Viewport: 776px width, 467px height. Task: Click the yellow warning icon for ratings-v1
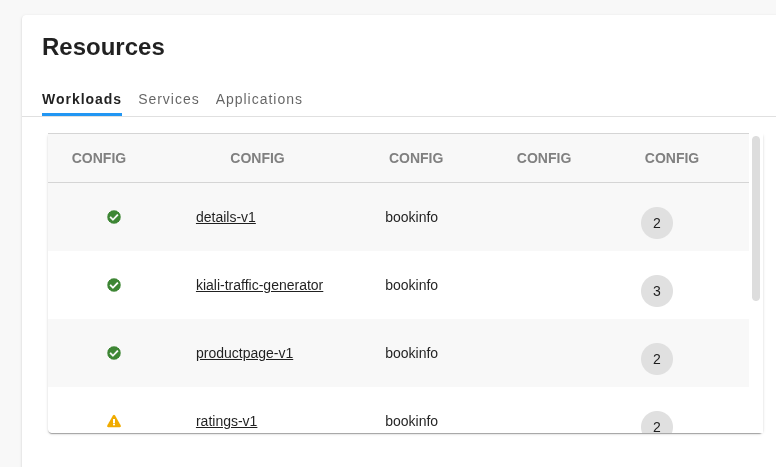[x=114, y=421]
